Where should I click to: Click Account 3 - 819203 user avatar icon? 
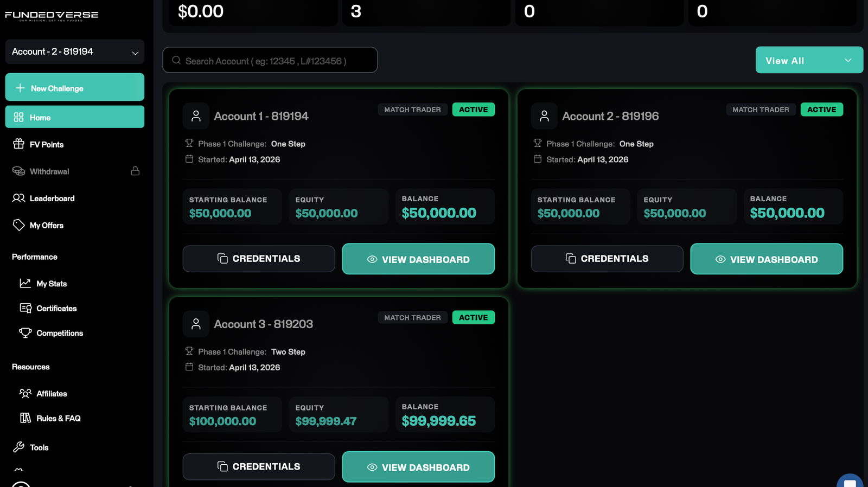coord(196,324)
